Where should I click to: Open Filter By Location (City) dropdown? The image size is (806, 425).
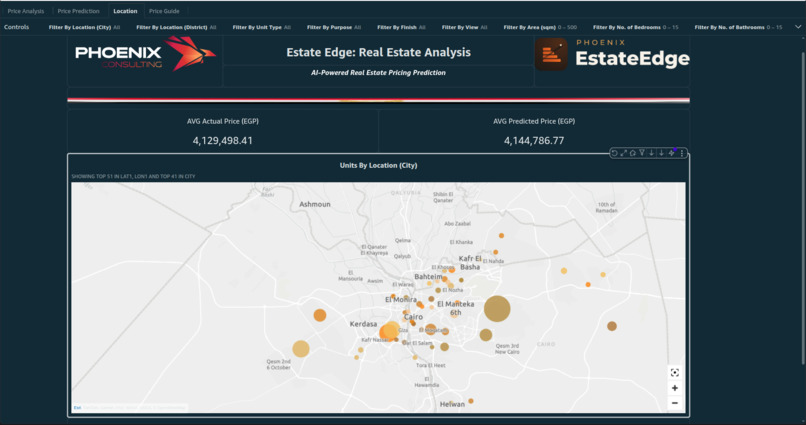click(84, 27)
